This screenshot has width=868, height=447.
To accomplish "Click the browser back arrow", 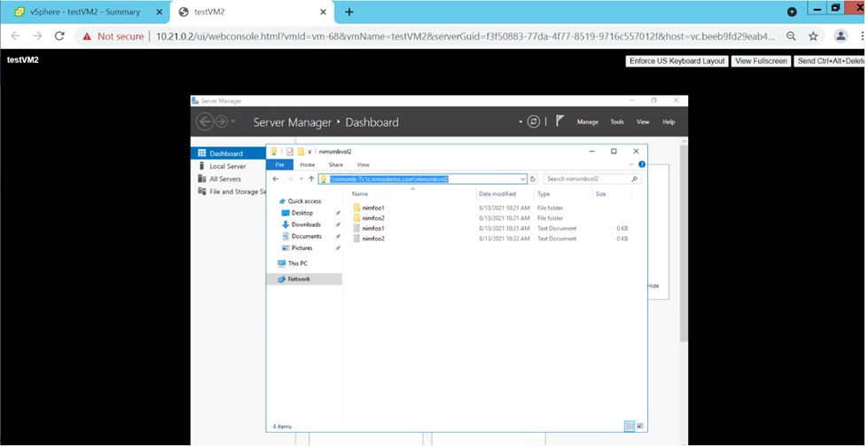I will [15, 36].
